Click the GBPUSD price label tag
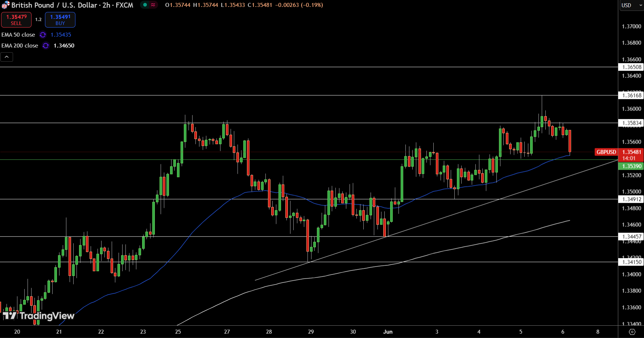The image size is (644, 338). click(606, 152)
